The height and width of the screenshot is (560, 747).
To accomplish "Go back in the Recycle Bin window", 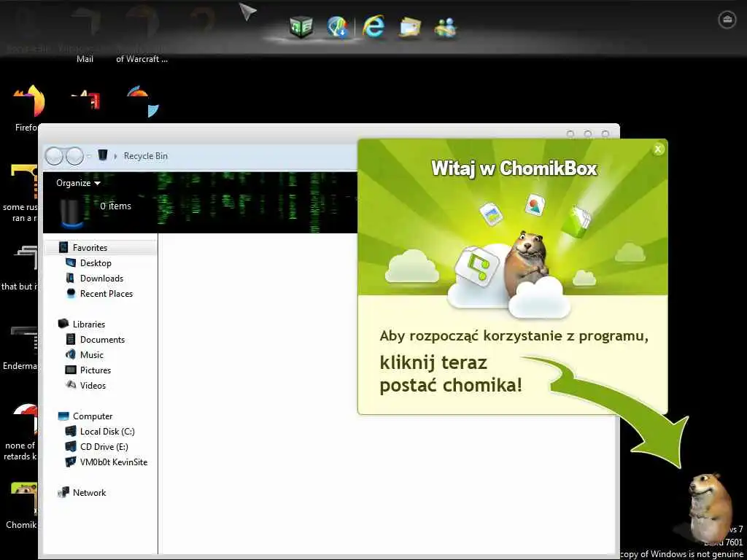I will [54, 156].
